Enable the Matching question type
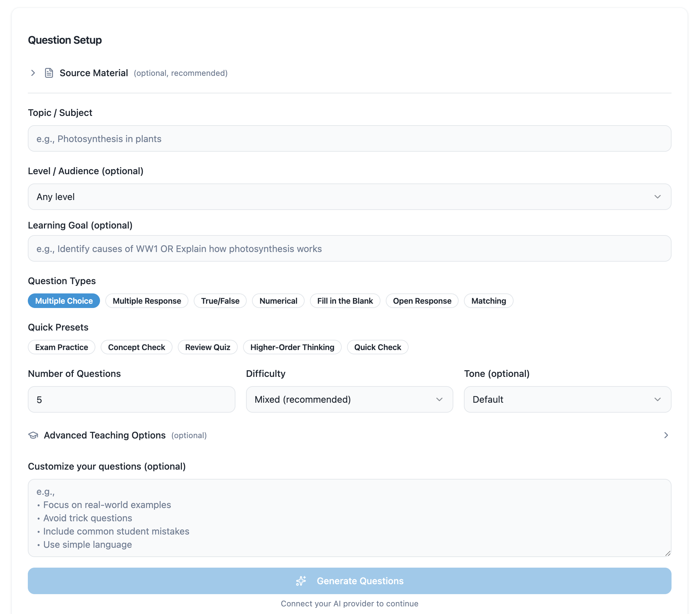 pos(488,301)
